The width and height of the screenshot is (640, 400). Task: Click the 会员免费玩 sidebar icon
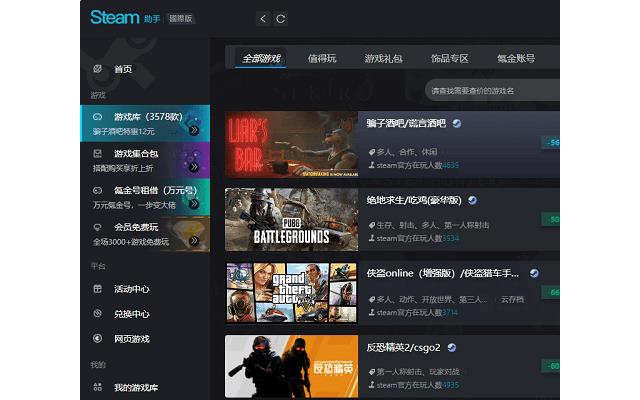pyautogui.click(x=98, y=227)
